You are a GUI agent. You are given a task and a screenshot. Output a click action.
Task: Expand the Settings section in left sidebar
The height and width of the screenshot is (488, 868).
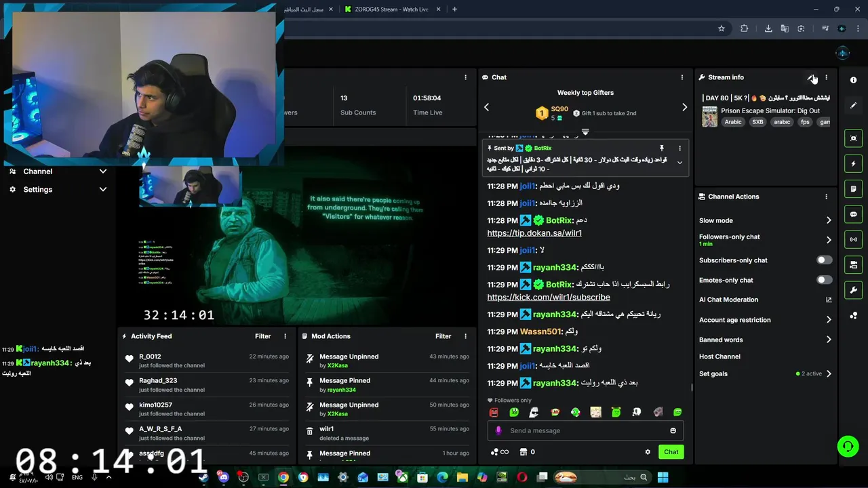[58, 190]
